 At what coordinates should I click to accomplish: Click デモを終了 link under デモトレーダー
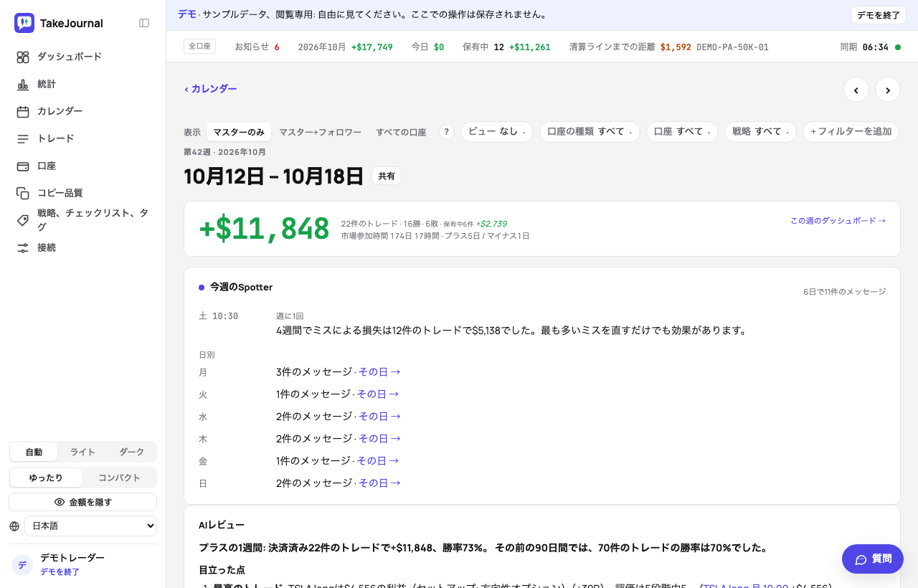60,572
